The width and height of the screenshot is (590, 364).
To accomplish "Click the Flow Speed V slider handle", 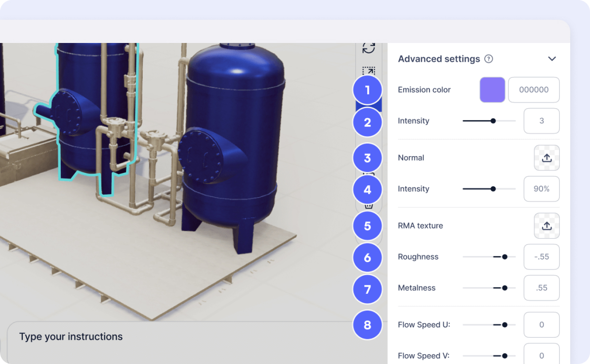I will (x=505, y=356).
